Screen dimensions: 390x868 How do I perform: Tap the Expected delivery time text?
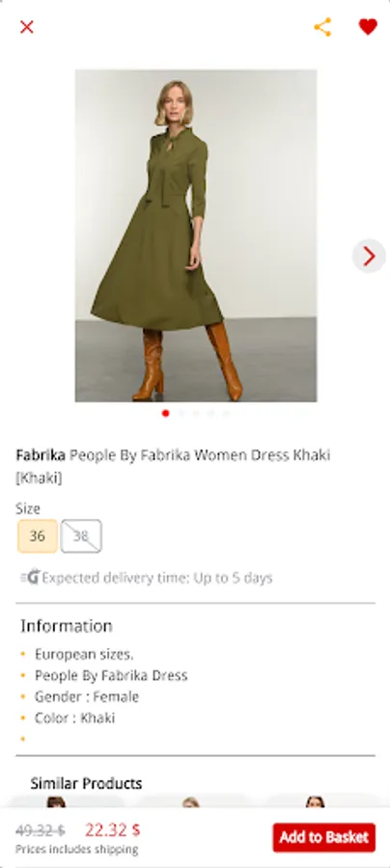point(157,578)
